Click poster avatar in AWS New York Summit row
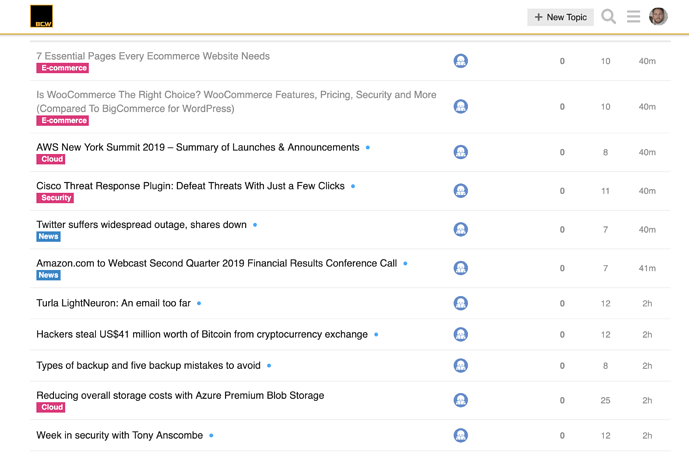The width and height of the screenshot is (689, 457). pyautogui.click(x=461, y=152)
